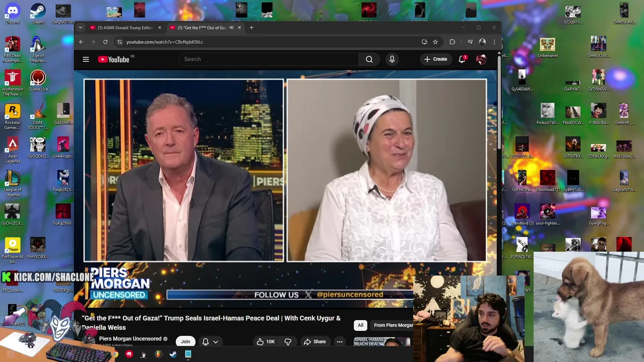Open the Steam taskbar icon

click(x=173, y=354)
